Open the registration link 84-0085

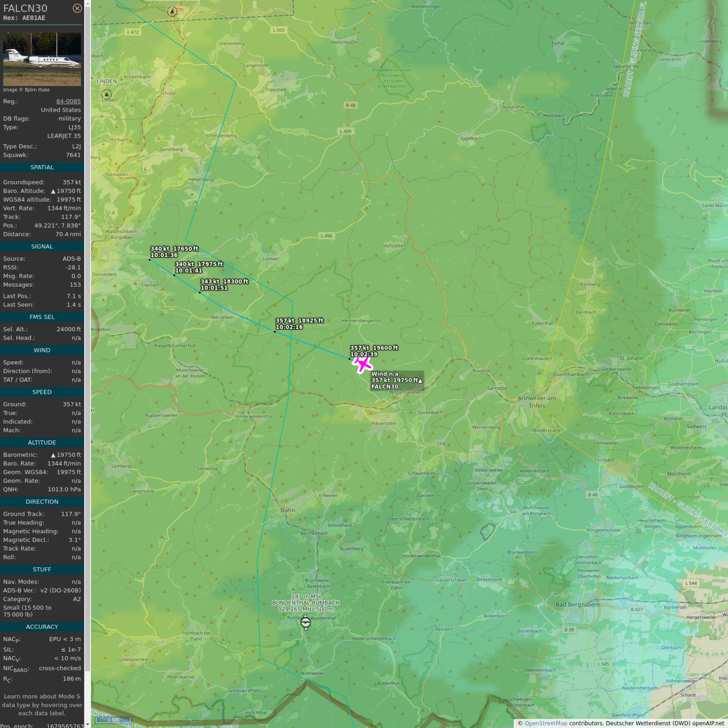point(68,101)
